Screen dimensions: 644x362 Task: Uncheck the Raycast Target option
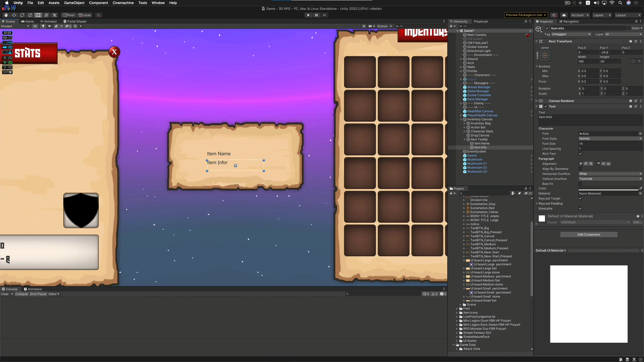(580, 198)
